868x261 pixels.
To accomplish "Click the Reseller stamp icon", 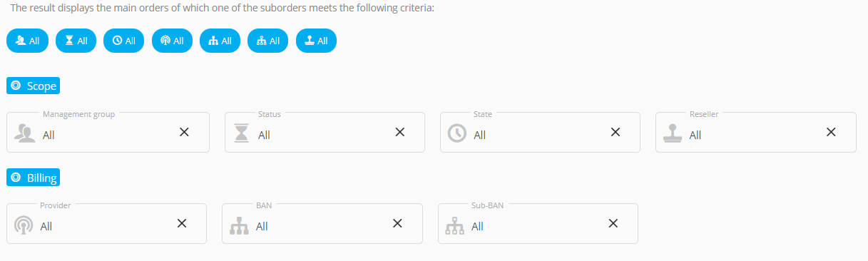I will [x=673, y=133].
